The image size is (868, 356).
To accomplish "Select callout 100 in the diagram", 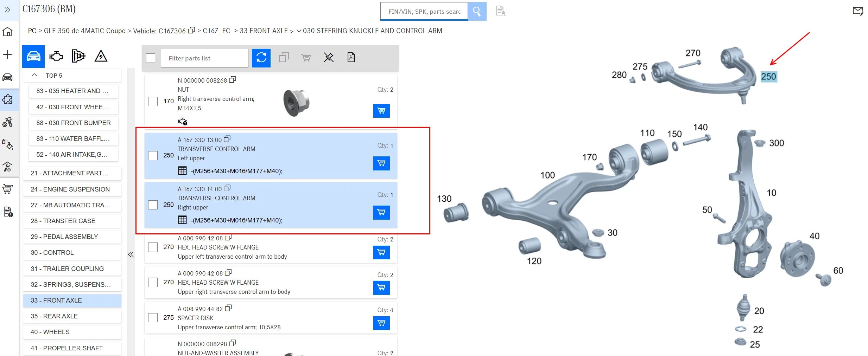I will tap(547, 175).
